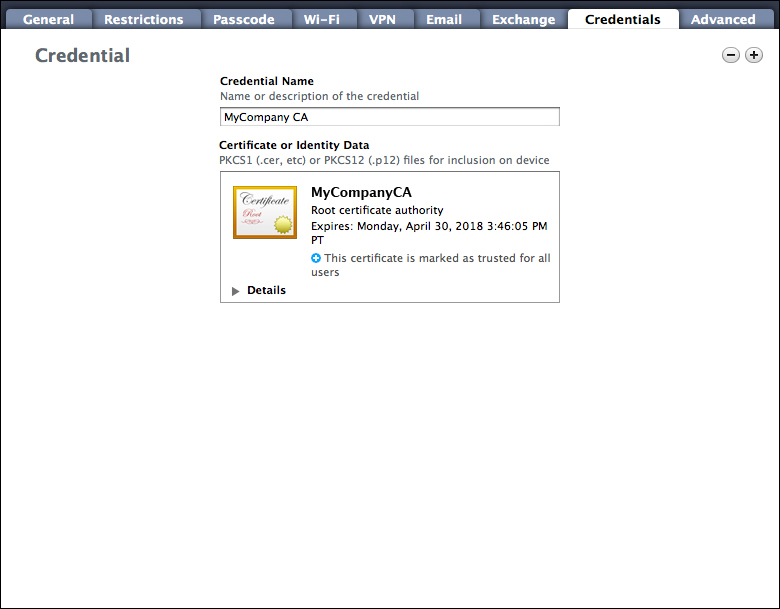Click the certificate expiration date text
This screenshot has width=780, height=609.
tap(429, 226)
